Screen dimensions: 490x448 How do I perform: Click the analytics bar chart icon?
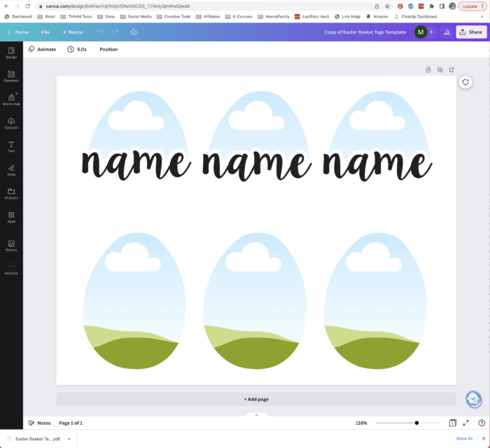tap(447, 32)
